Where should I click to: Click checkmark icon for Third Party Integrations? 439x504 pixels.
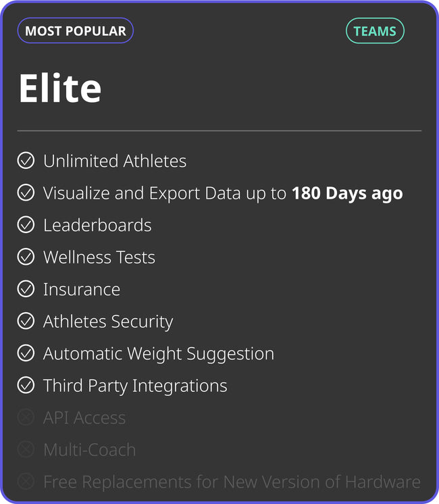point(26,386)
